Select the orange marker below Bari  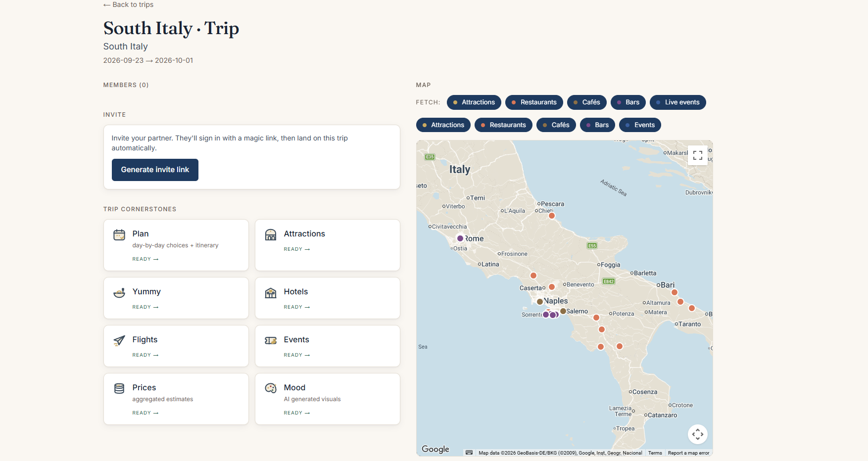(675, 292)
